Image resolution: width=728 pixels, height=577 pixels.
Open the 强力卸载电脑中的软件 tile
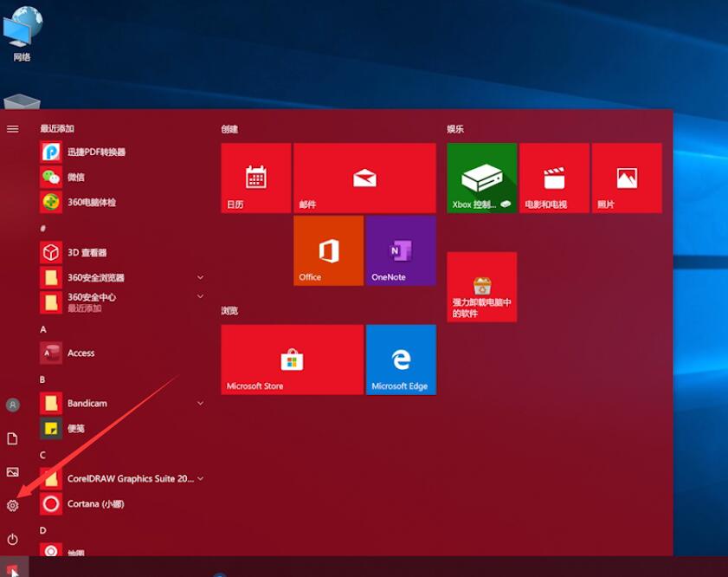point(481,287)
